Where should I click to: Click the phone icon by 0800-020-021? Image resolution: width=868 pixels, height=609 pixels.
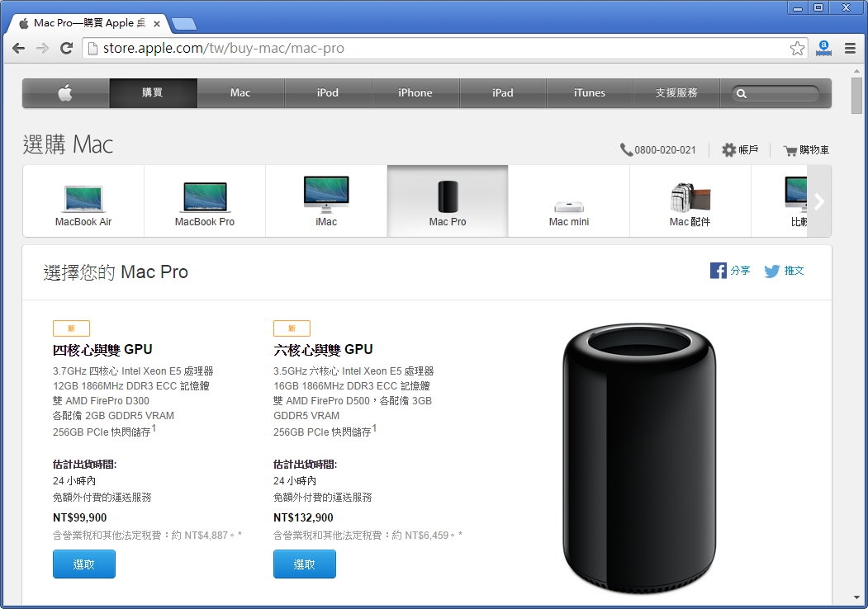[x=626, y=150]
